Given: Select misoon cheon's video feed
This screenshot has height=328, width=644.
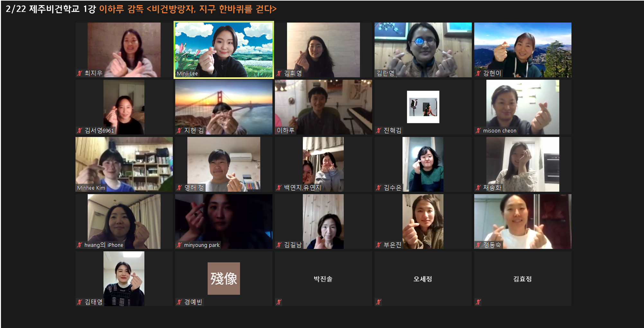Looking at the screenshot, I should point(523,107).
